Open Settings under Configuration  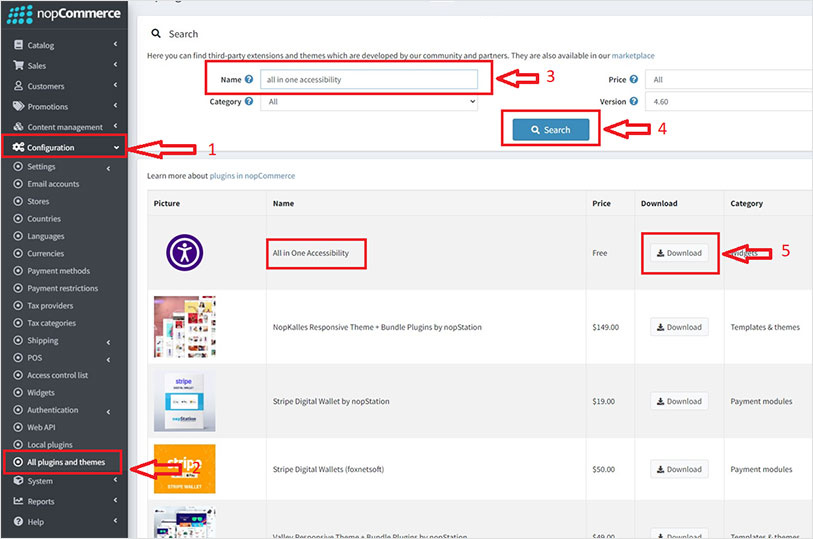coord(41,166)
